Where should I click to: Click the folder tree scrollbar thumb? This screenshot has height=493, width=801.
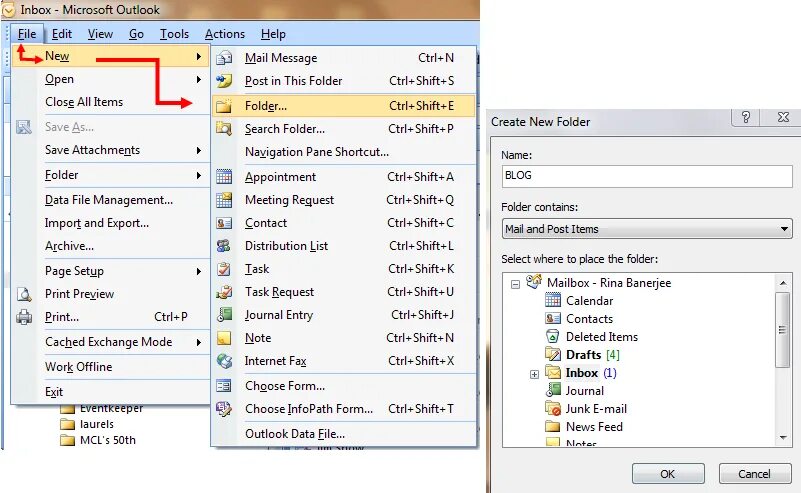pos(782,330)
